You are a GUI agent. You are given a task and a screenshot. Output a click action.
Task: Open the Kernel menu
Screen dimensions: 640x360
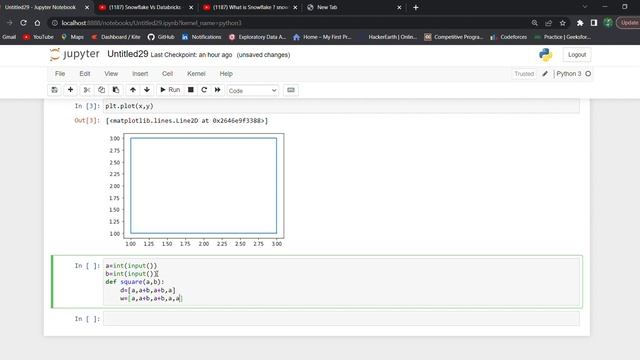pyautogui.click(x=196, y=74)
